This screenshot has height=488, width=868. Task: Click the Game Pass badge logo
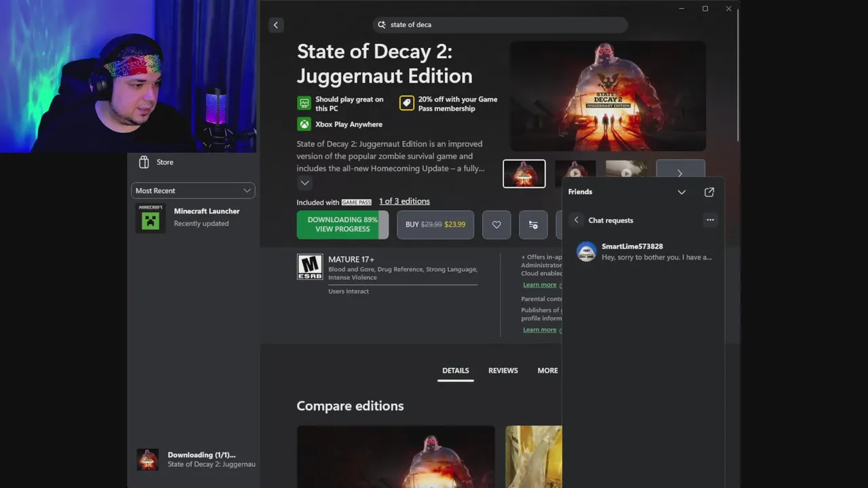[356, 202]
